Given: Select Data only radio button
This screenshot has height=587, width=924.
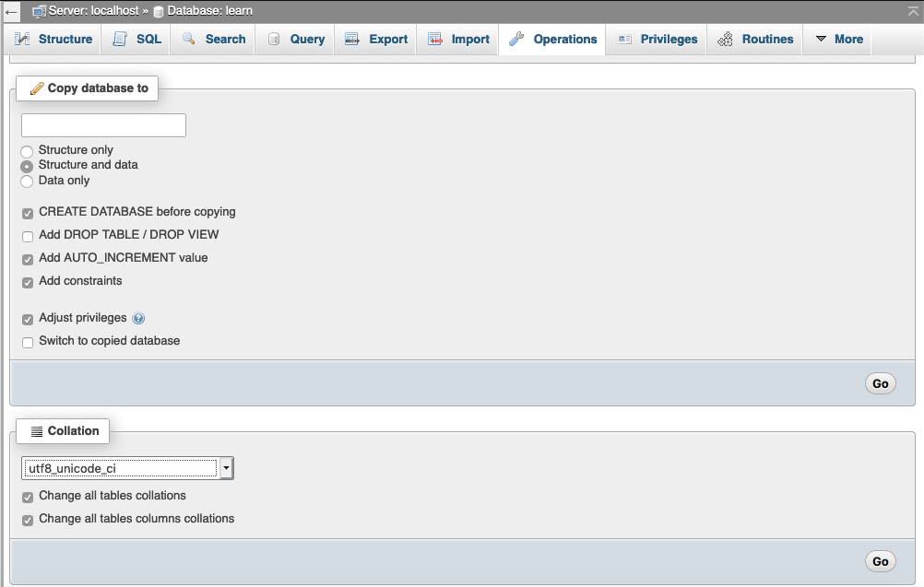Looking at the screenshot, I should pyautogui.click(x=27, y=182).
